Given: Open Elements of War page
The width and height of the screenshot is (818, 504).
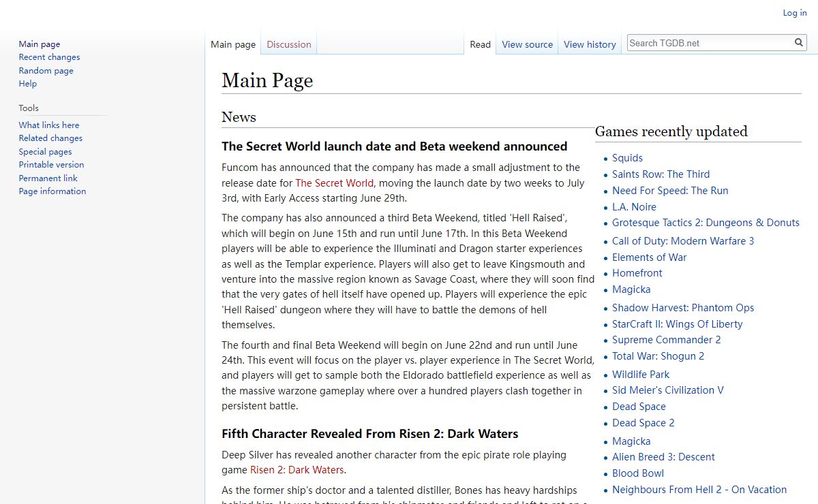Looking at the screenshot, I should coord(649,257).
